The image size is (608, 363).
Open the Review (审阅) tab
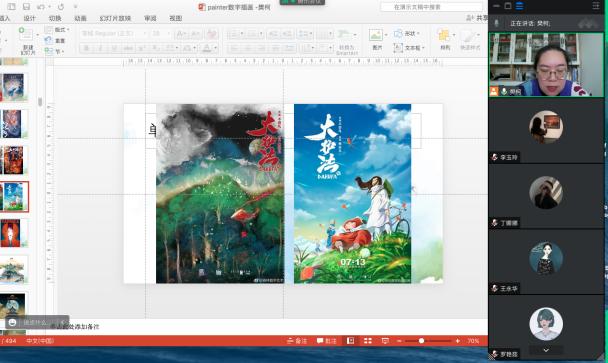pos(150,18)
